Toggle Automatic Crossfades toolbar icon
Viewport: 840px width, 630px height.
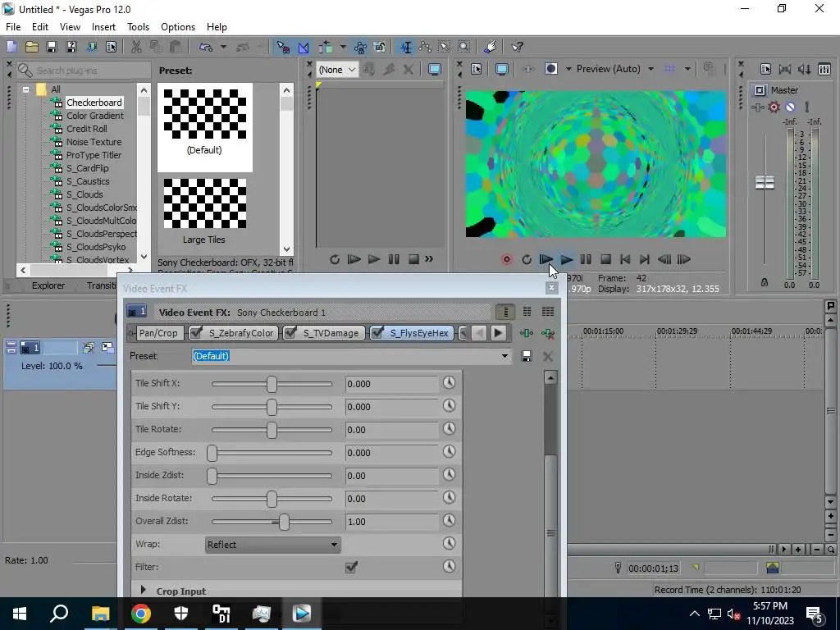(304, 47)
